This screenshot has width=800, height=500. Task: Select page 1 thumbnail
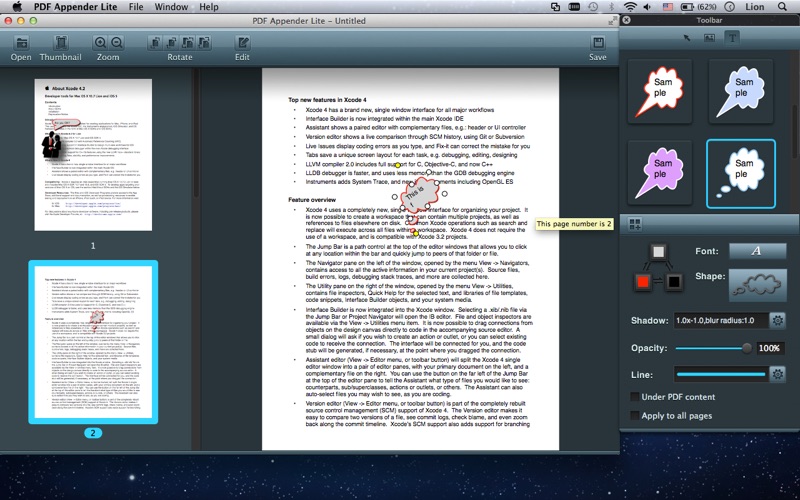(x=93, y=155)
